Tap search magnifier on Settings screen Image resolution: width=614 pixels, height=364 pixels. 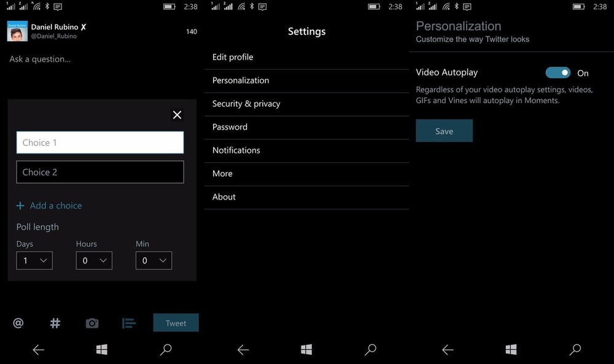(370, 349)
